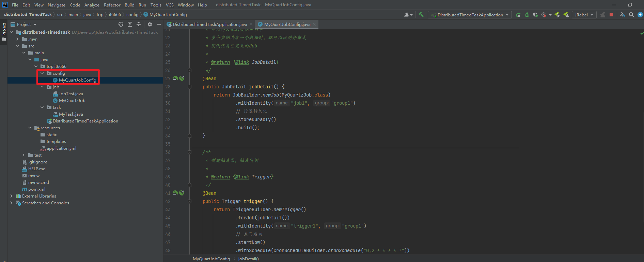Click MyQuartJobConfig in bottom breadcrumb
The height and width of the screenshot is (262, 644).
211,259
